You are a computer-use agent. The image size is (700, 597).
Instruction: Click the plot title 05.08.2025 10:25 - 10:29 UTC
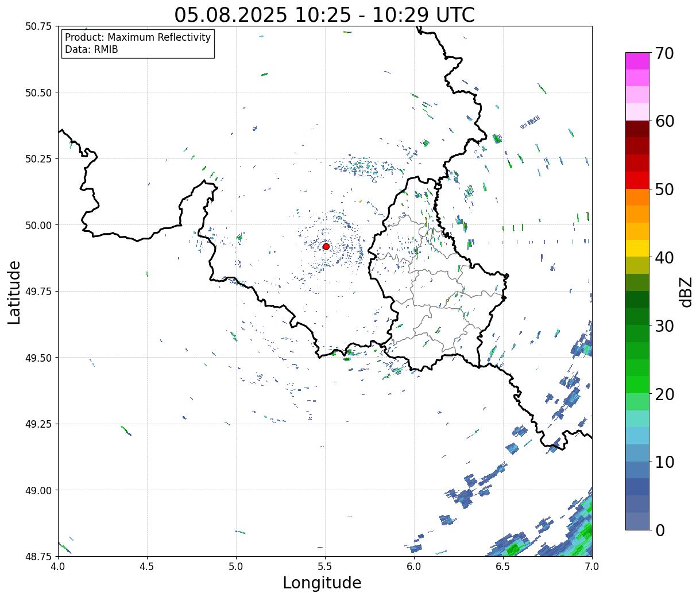tap(324, 14)
